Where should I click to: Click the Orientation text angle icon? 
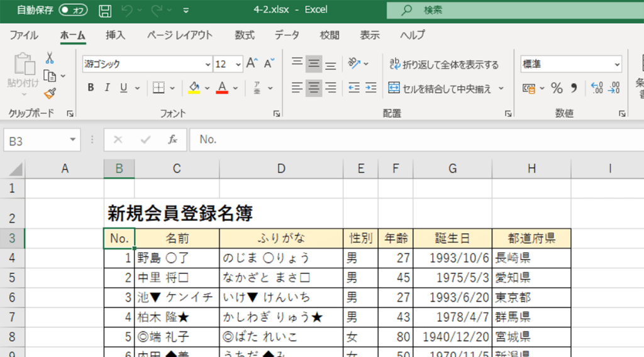pyautogui.click(x=354, y=63)
